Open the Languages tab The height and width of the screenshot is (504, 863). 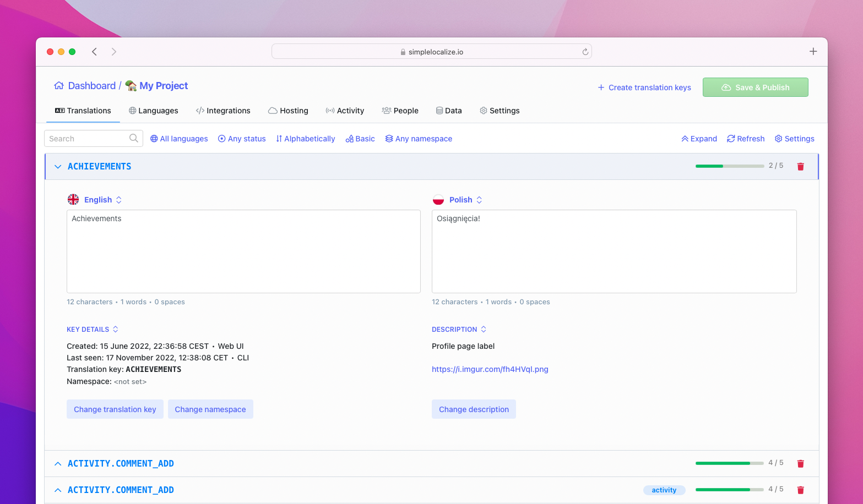pyautogui.click(x=154, y=111)
